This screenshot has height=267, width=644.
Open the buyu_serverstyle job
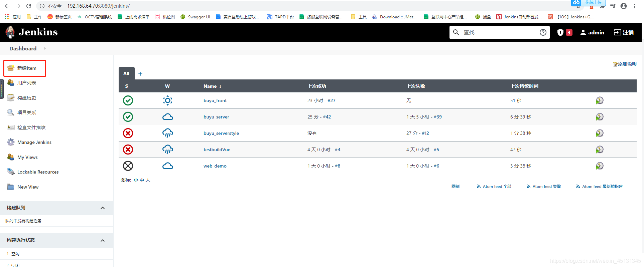221,133
